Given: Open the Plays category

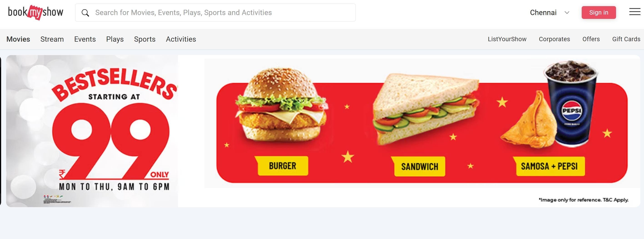Looking at the screenshot, I should tap(115, 39).
